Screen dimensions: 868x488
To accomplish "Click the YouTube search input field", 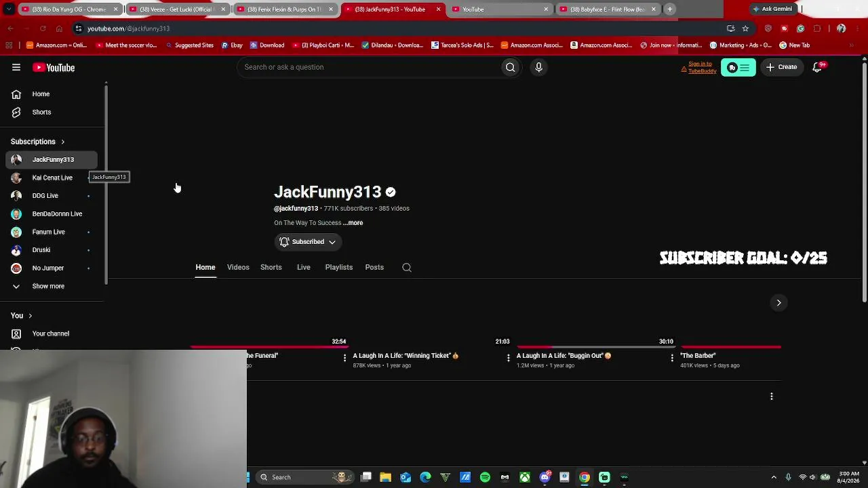I will tap(370, 67).
